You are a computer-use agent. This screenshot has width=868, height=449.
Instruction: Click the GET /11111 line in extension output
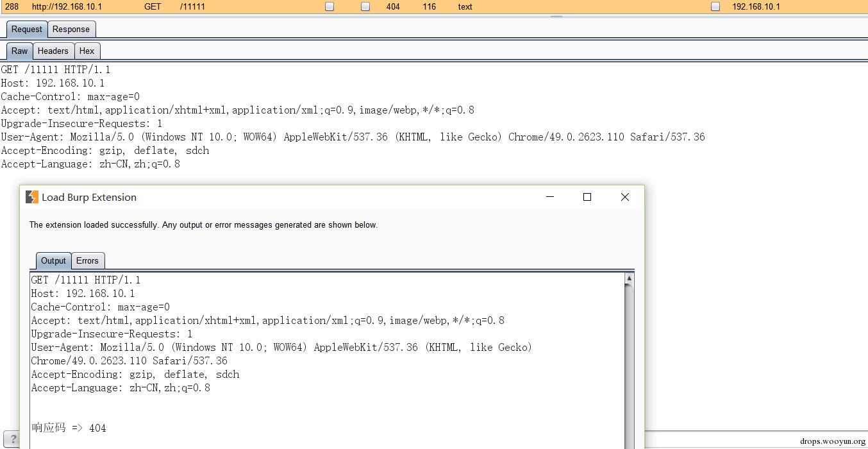coord(86,280)
